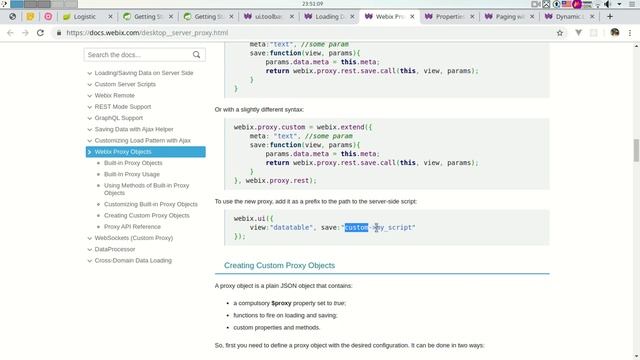Click the highlighted word custom in code

pyautogui.click(x=356, y=228)
